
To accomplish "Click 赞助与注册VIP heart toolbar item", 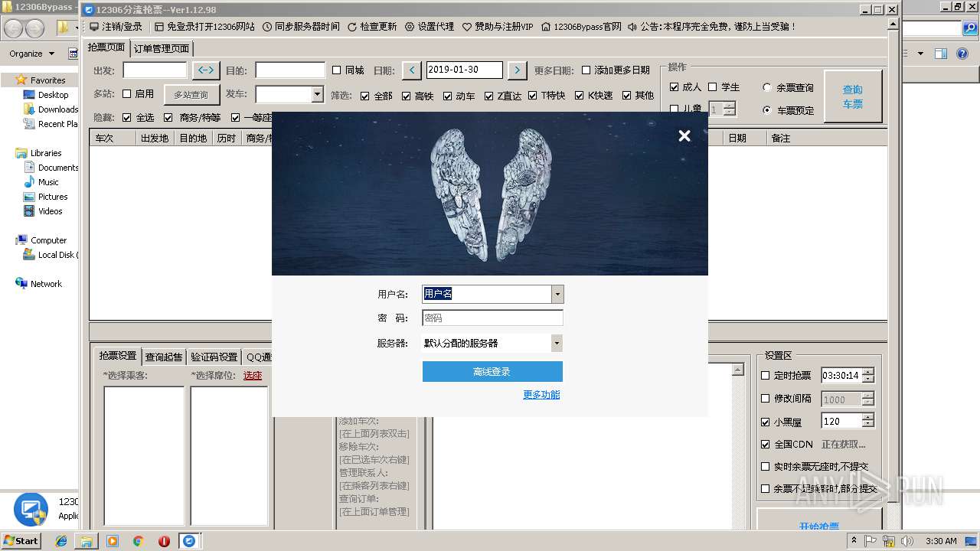I will coord(498,26).
